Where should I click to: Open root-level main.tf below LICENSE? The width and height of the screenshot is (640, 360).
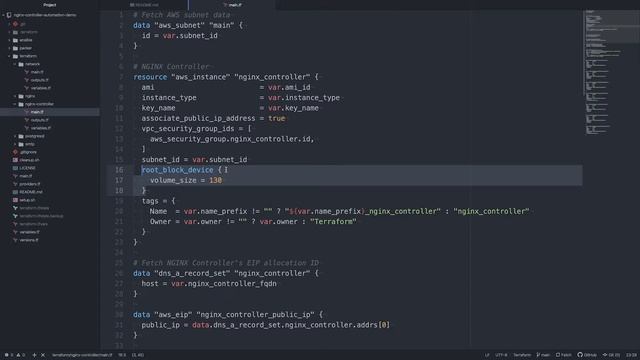click(25, 176)
